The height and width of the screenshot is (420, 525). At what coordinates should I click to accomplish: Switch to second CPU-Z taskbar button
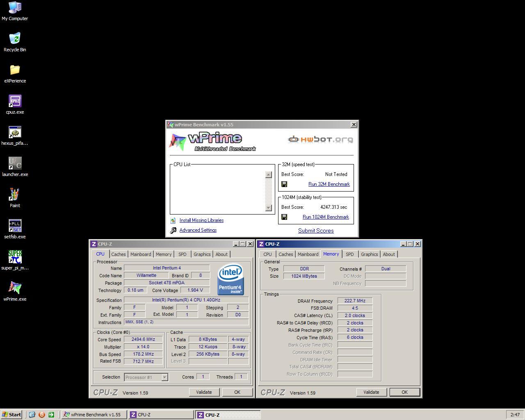tap(228, 415)
